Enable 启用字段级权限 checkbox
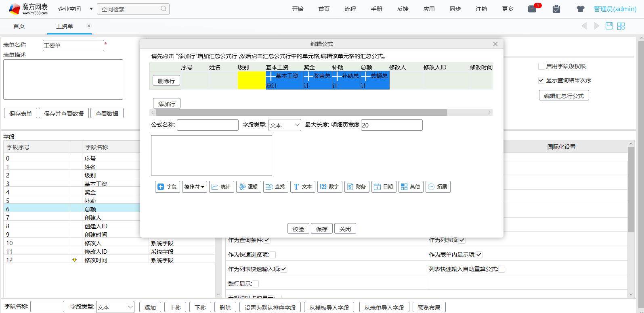Viewport: 644px width, 313px height. 541,66
